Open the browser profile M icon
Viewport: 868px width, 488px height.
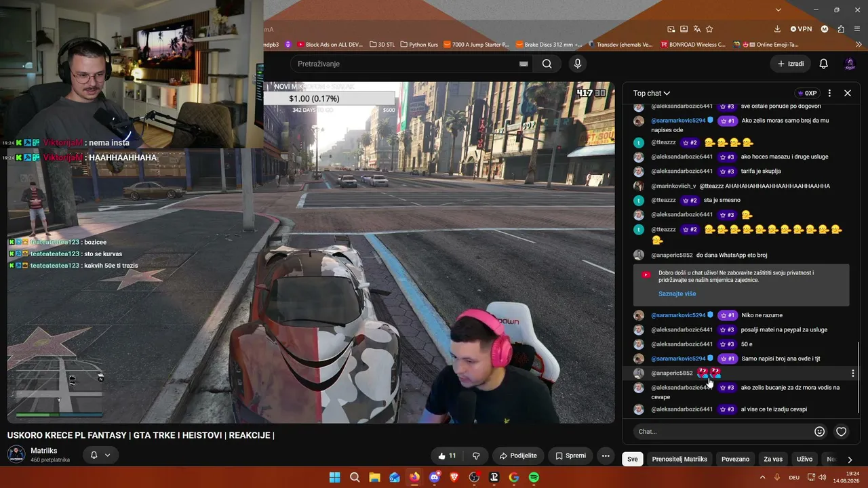pyautogui.click(x=825, y=29)
